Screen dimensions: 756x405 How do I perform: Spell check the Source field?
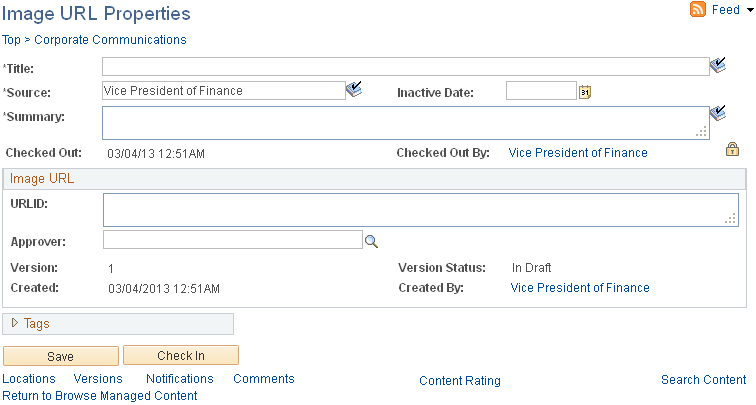pyautogui.click(x=354, y=89)
